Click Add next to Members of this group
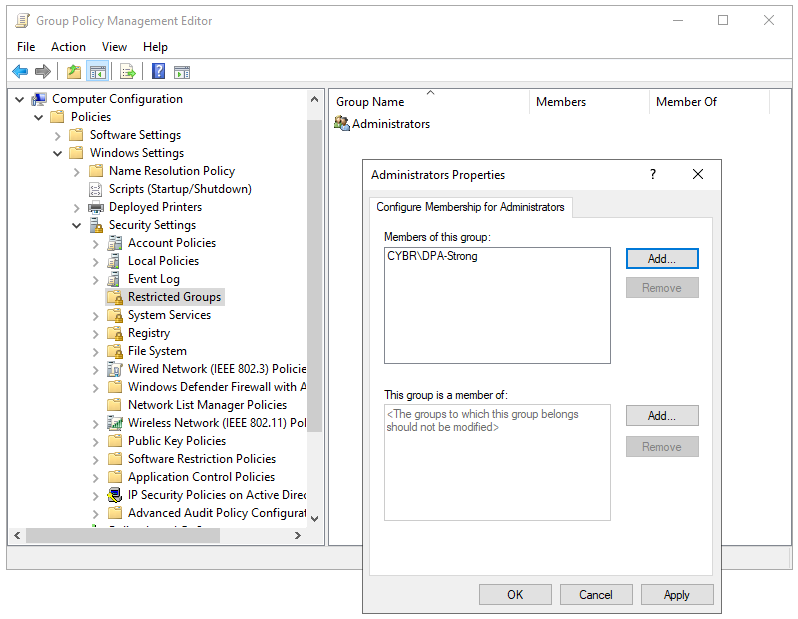798x619 pixels. coord(661,258)
